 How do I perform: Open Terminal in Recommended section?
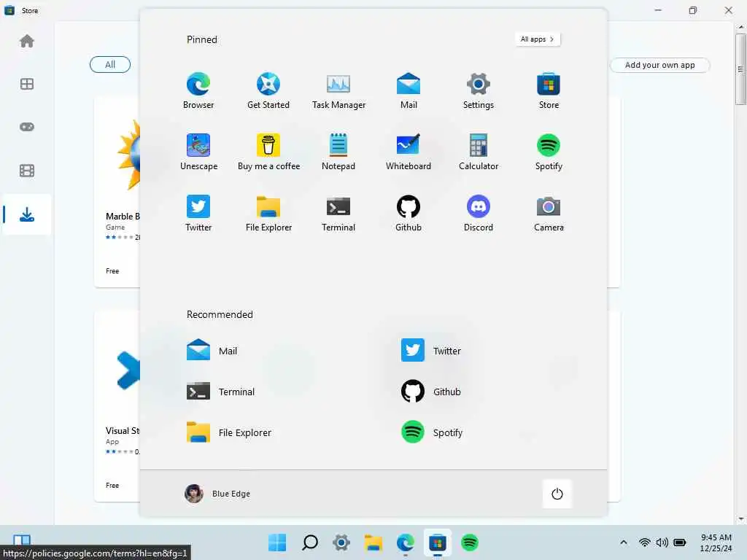(220, 392)
